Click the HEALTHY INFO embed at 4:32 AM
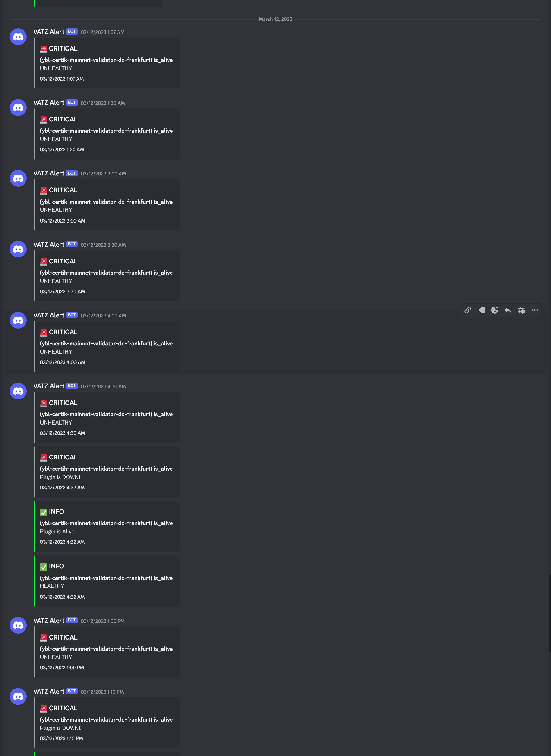Image resolution: width=551 pixels, height=756 pixels. click(x=106, y=581)
